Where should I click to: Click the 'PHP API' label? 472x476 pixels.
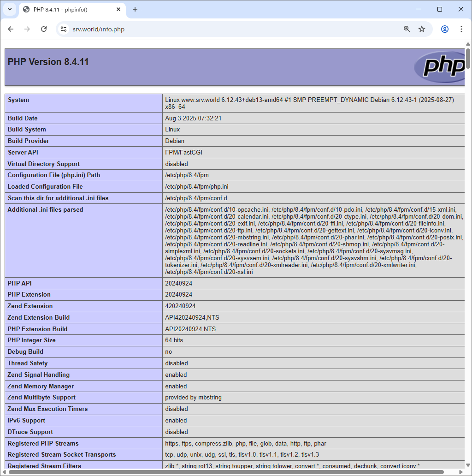point(19,284)
